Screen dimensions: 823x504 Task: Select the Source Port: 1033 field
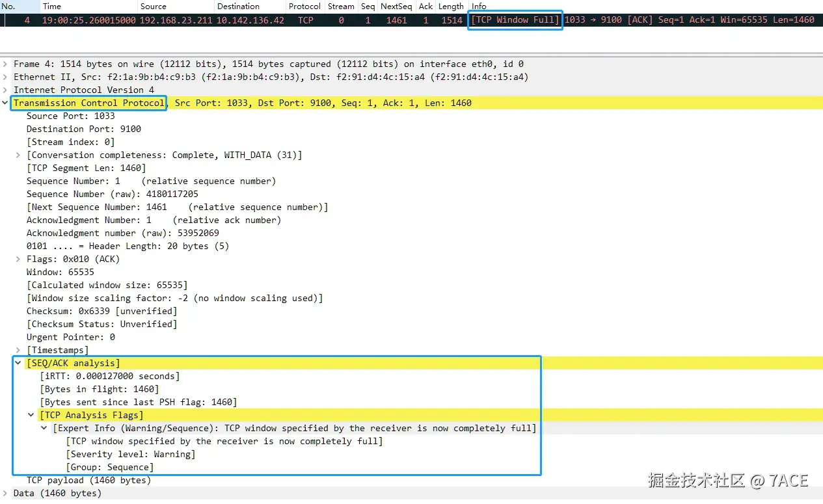[70, 116]
